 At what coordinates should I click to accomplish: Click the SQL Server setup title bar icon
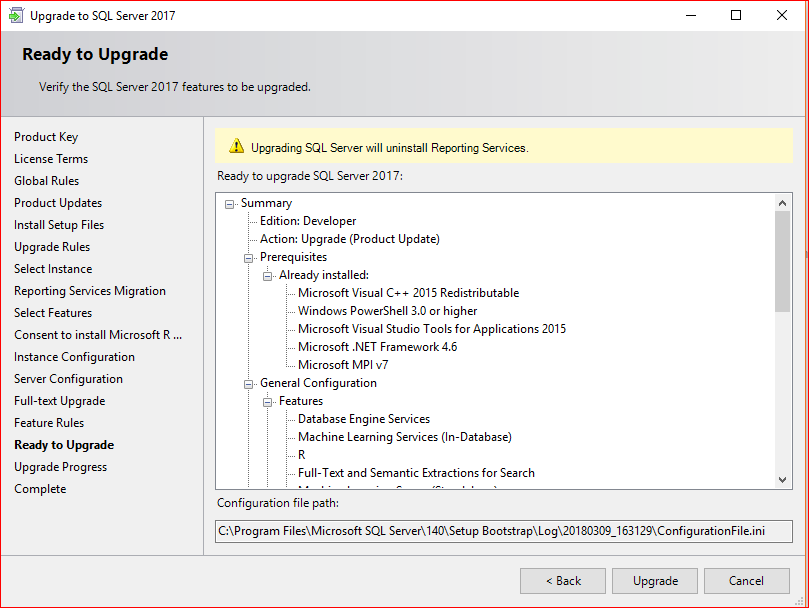point(15,16)
